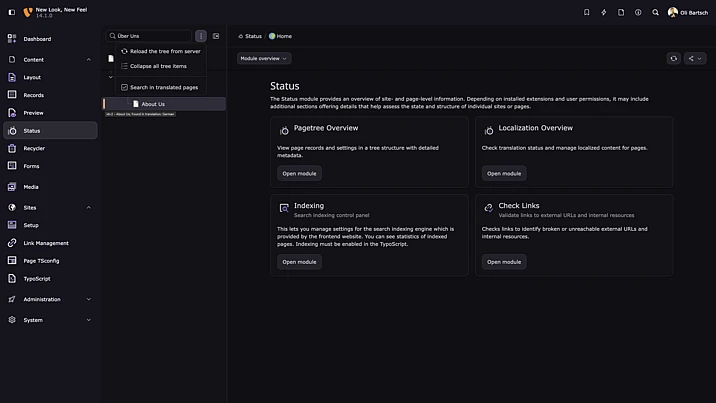Toggle Search in translated pages checkbox

click(124, 87)
